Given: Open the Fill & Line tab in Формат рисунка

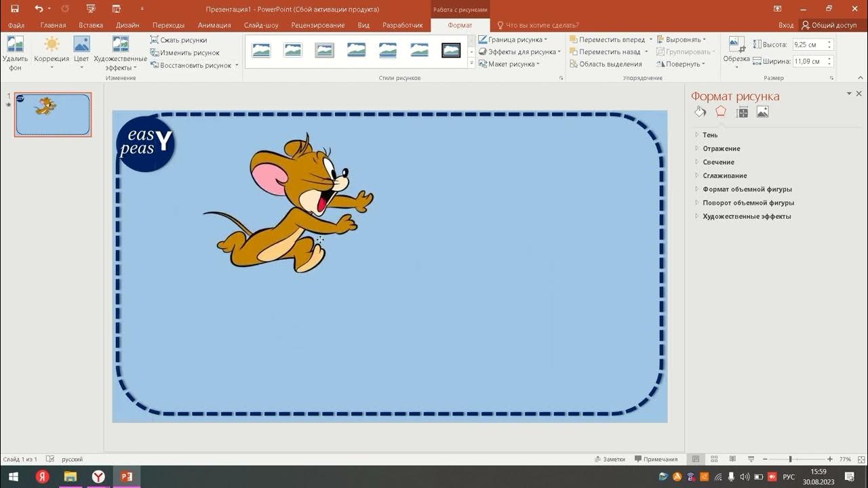Looking at the screenshot, I should click(701, 112).
